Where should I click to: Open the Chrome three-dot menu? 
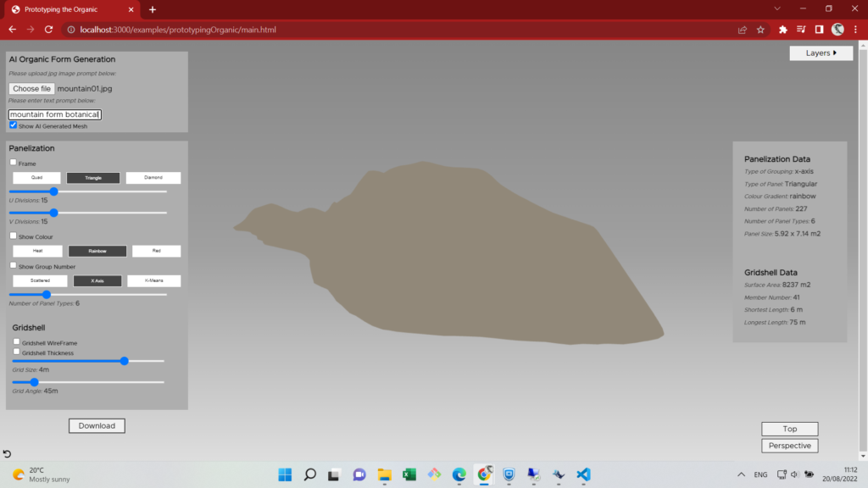(x=856, y=30)
